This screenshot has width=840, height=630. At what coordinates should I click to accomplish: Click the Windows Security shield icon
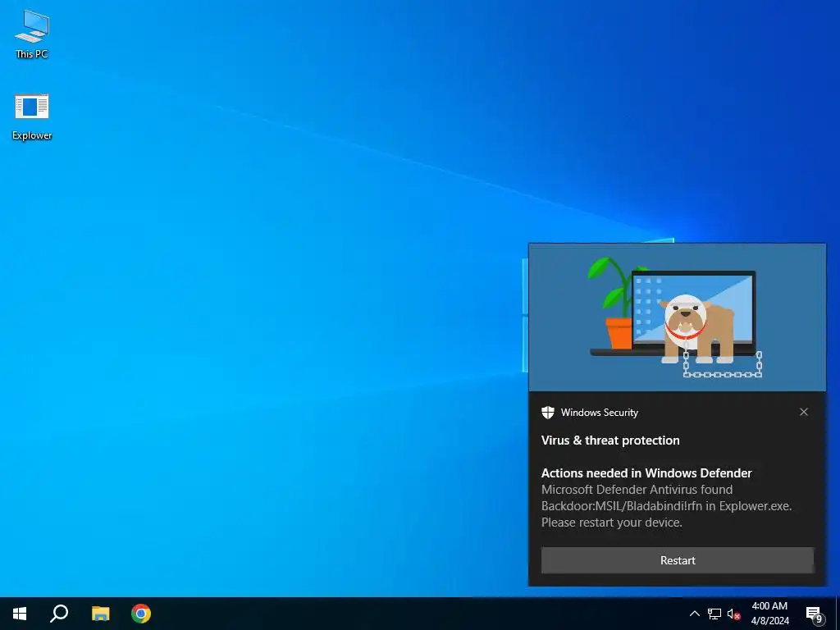547,413
